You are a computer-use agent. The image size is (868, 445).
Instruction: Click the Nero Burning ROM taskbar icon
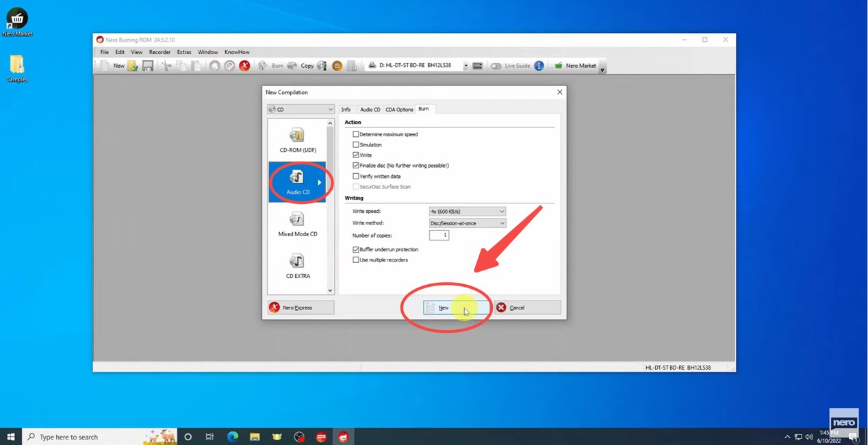[343, 437]
